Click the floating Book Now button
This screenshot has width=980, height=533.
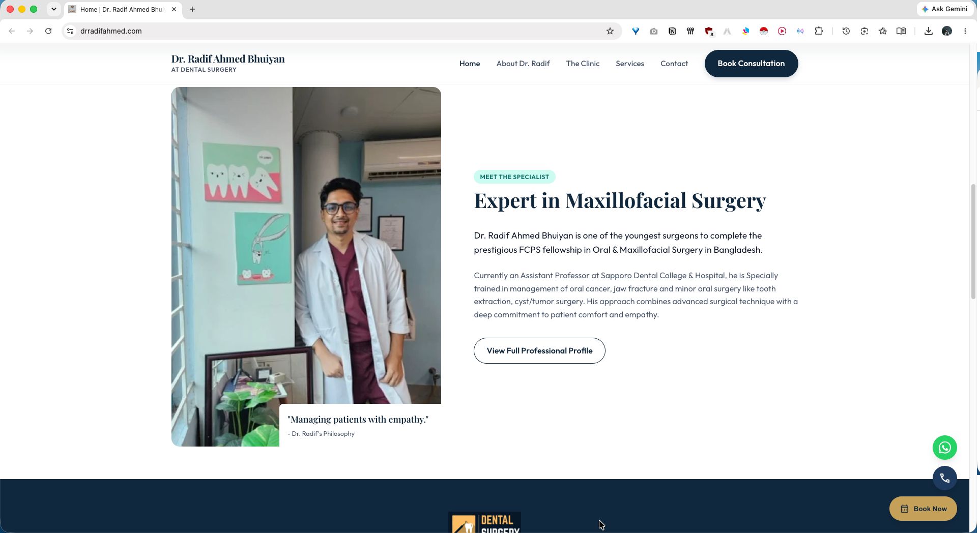(923, 509)
